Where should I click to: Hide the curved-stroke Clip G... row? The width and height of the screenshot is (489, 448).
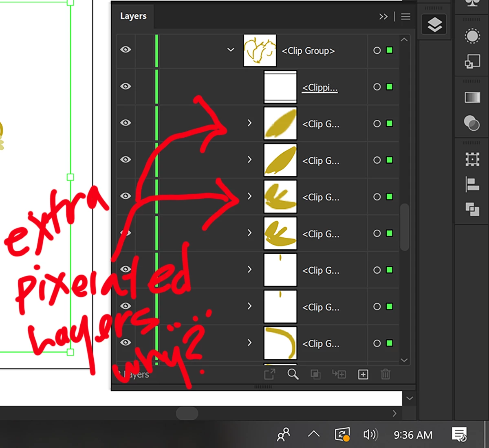click(126, 343)
